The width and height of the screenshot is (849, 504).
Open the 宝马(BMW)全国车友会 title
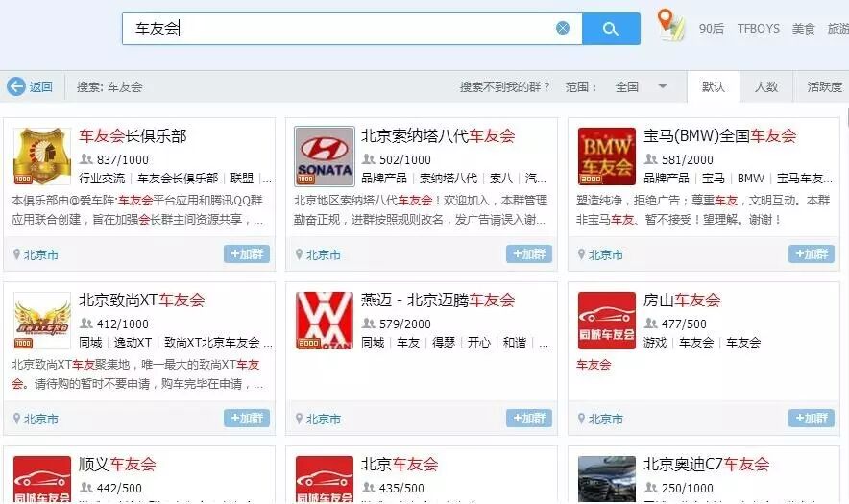[x=719, y=136]
